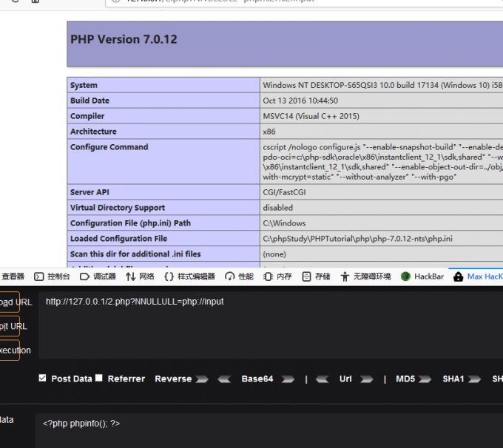
Task: Click the Reverse arrow button
Action: pyautogui.click(x=202, y=379)
